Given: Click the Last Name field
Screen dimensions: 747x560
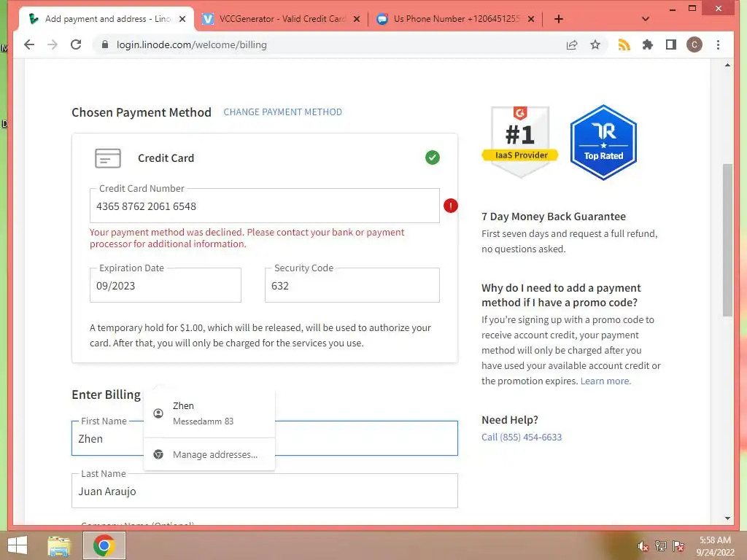Looking at the screenshot, I should pos(264,491).
